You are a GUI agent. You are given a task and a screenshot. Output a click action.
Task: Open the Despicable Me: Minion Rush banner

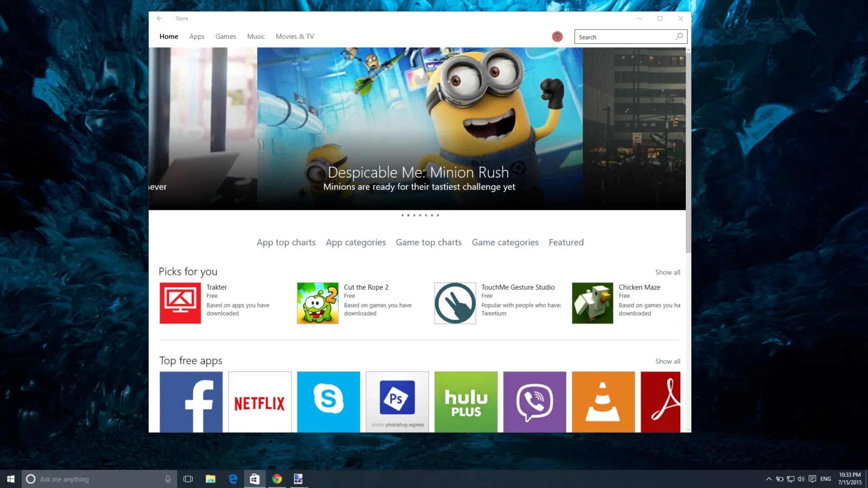pyautogui.click(x=420, y=129)
